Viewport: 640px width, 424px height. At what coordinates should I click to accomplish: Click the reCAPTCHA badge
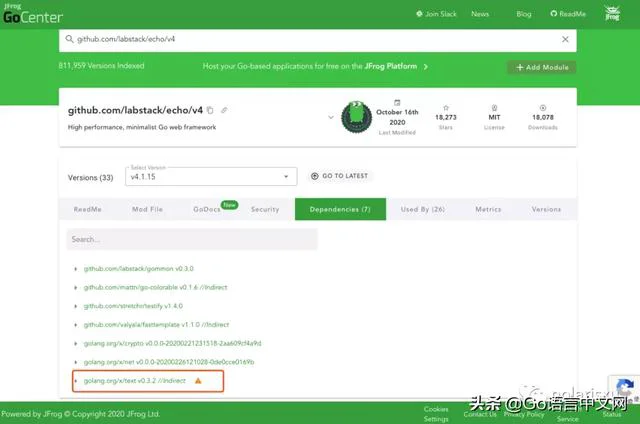[x=624, y=388]
